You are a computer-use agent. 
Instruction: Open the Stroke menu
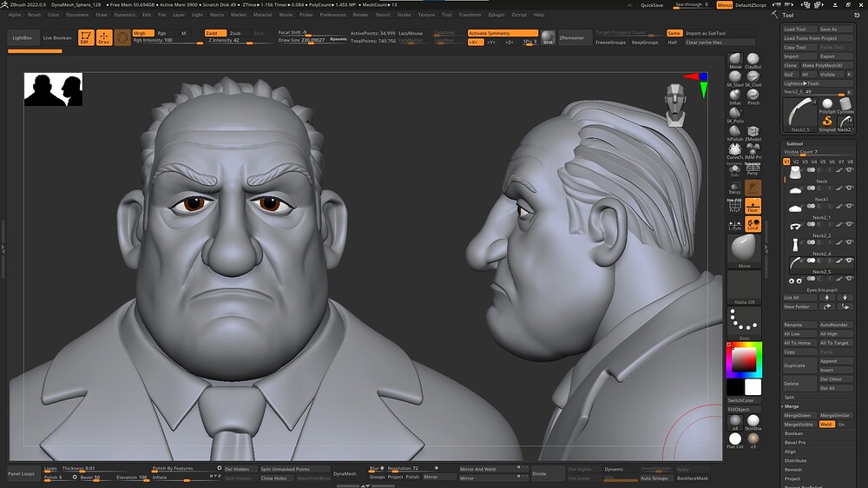(404, 15)
